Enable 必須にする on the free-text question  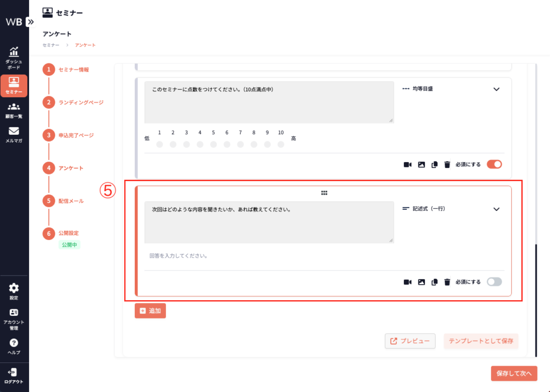494,281
